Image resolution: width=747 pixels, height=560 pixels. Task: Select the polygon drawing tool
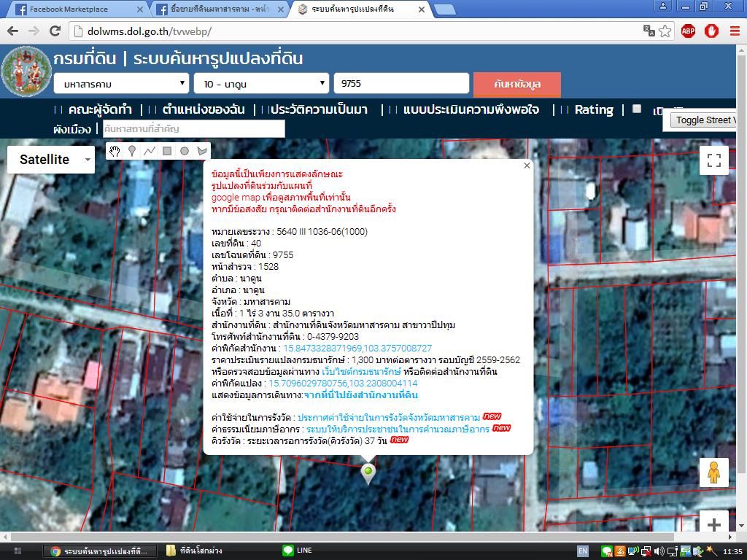pyautogui.click(x=202, y=151)
